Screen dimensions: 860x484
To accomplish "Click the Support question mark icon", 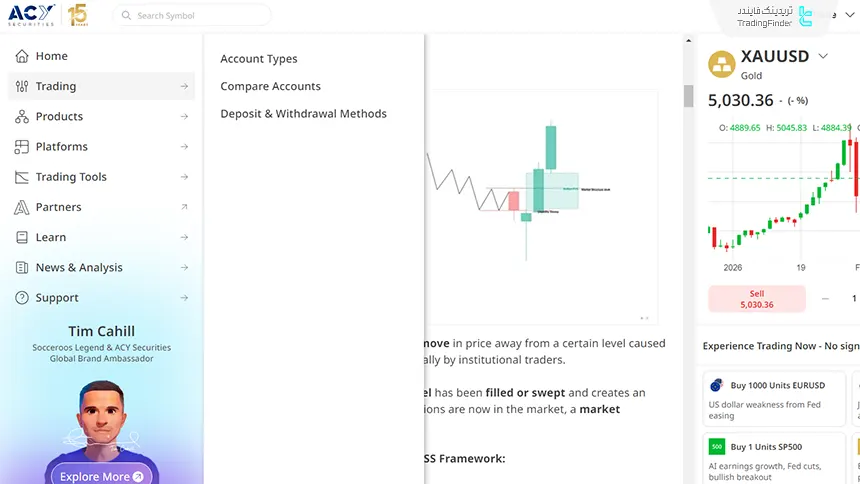I will (21, 298).
